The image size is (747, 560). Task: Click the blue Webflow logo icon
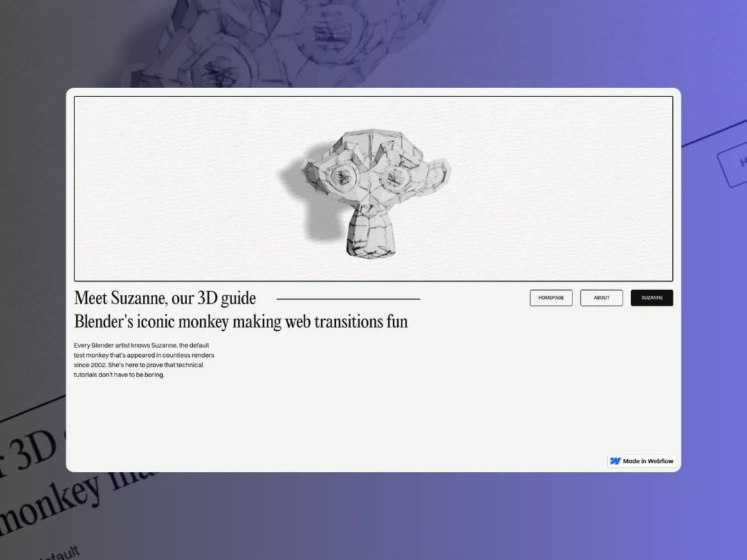click(616, 460)
